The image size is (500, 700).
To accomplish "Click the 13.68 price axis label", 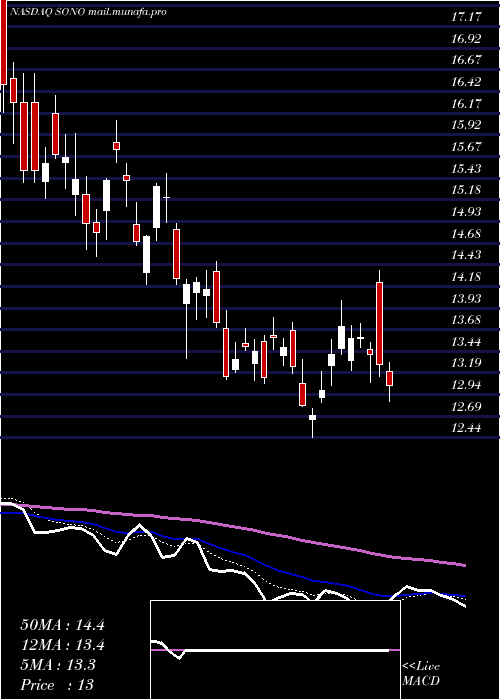I will (x=466, y=320).
